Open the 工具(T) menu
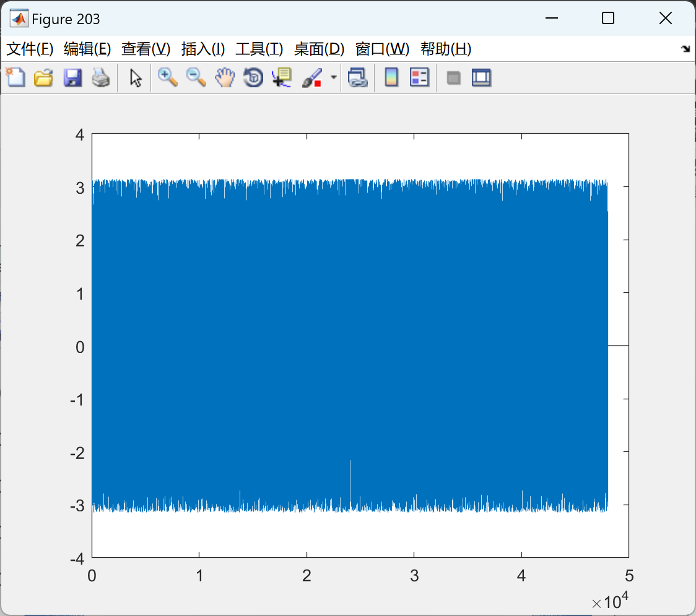This screenshot has width=696, height=616. click(259, 49)
